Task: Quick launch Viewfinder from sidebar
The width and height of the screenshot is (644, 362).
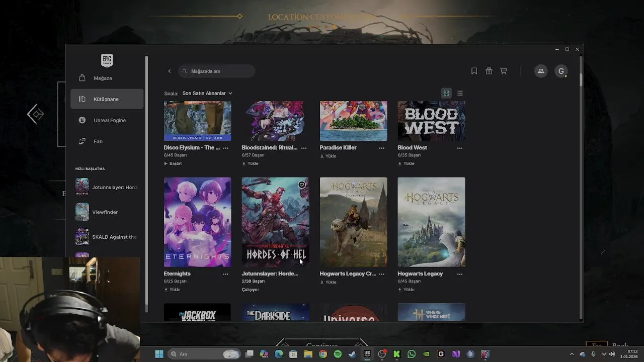Action: tap(106, 212)
